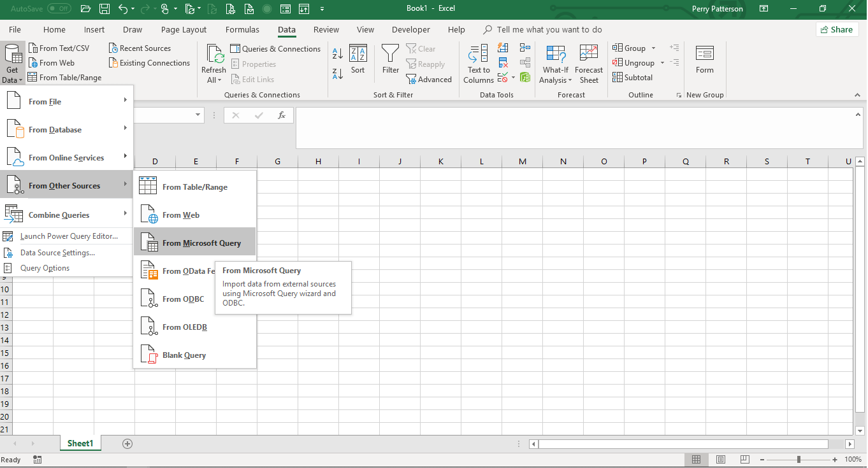Open the From Database submenu
Image resolution: width=868 pixels, height=468 pixels.
pos(67,130)
